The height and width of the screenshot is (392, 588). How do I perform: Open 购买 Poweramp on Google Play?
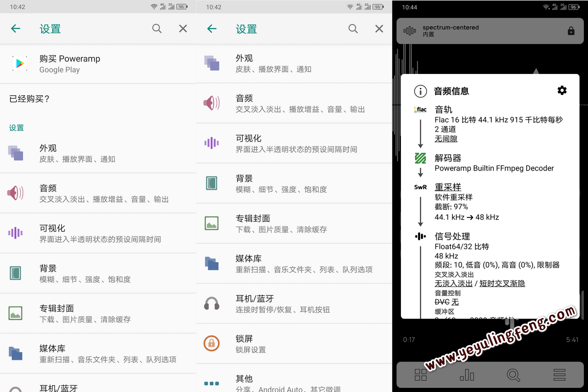tap(98, 64)
